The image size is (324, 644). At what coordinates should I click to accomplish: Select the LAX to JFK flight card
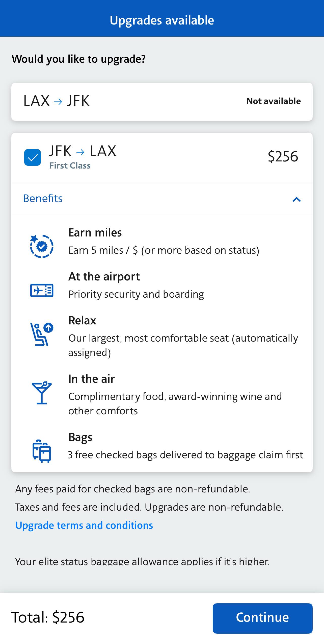click(162, 102)
